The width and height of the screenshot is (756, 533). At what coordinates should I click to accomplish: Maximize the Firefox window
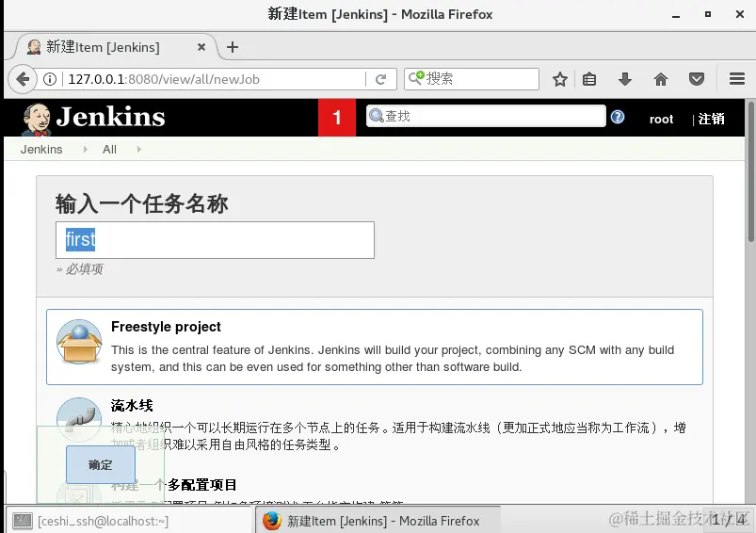pyautogui.click(x=708, y=14)
